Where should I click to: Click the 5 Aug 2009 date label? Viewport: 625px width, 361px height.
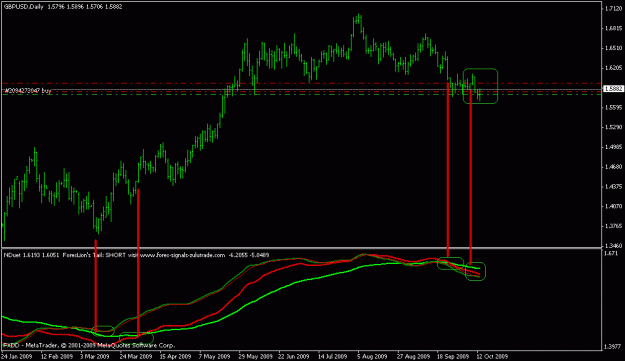click(372, 356)
